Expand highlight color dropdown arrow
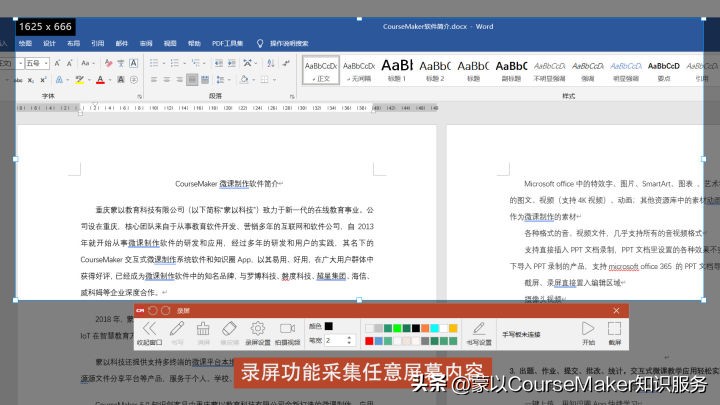 point(89,80)
